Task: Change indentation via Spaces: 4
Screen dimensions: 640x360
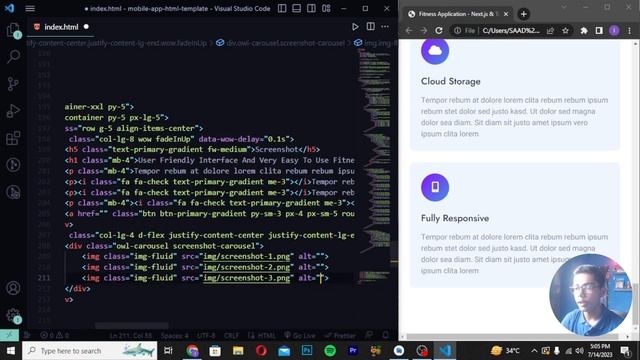Action: [174, 336]
